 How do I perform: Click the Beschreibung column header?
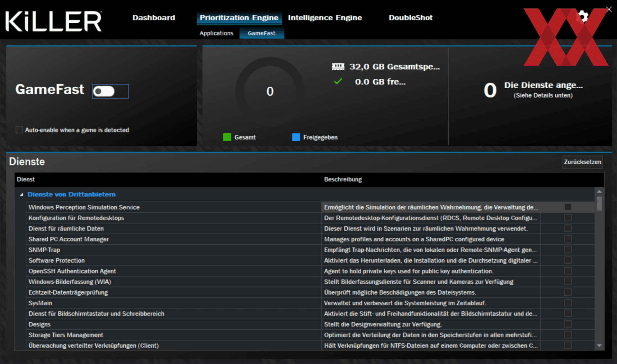[343, 179]
